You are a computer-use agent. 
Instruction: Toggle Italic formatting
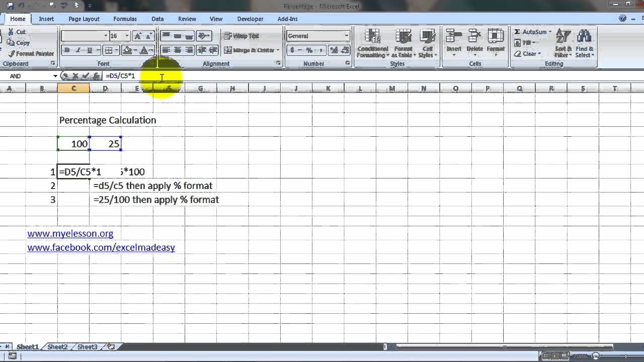coord(78,50)
